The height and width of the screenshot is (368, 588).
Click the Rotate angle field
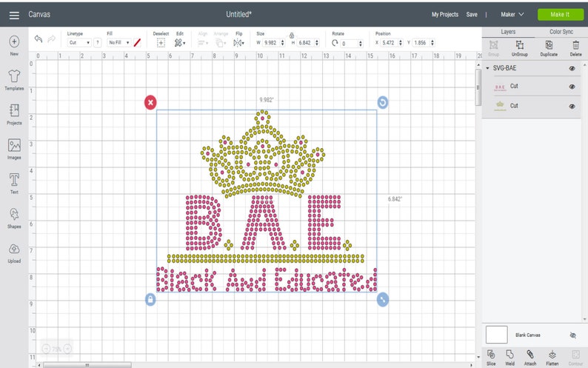click(x=349, y=43)
